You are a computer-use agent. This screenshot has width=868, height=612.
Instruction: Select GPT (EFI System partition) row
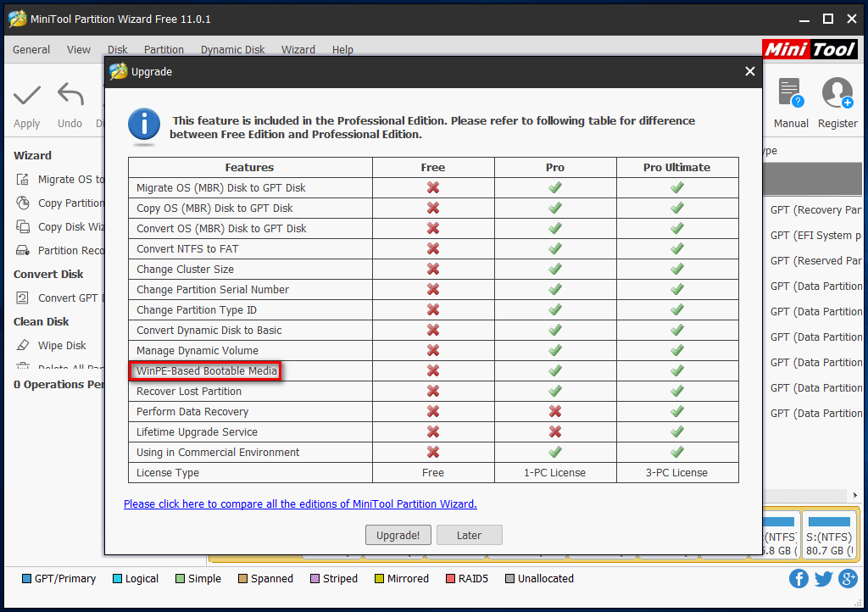point(813,236)
